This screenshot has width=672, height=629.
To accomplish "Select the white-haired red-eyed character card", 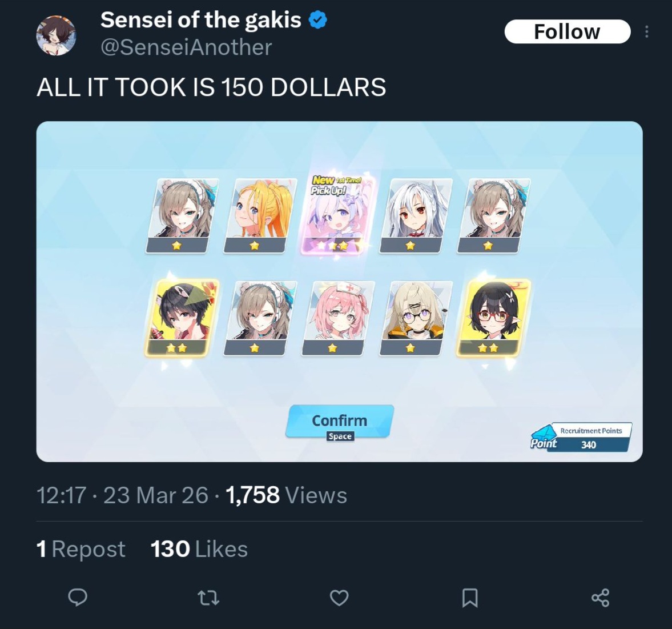I will tap(416, 216).
